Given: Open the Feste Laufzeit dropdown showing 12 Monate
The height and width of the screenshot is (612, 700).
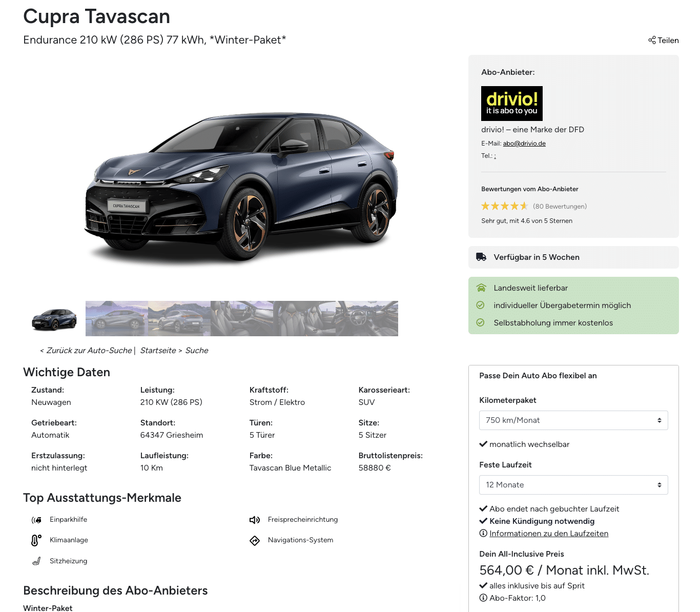Looking at the screenshot, I should 573,485.
